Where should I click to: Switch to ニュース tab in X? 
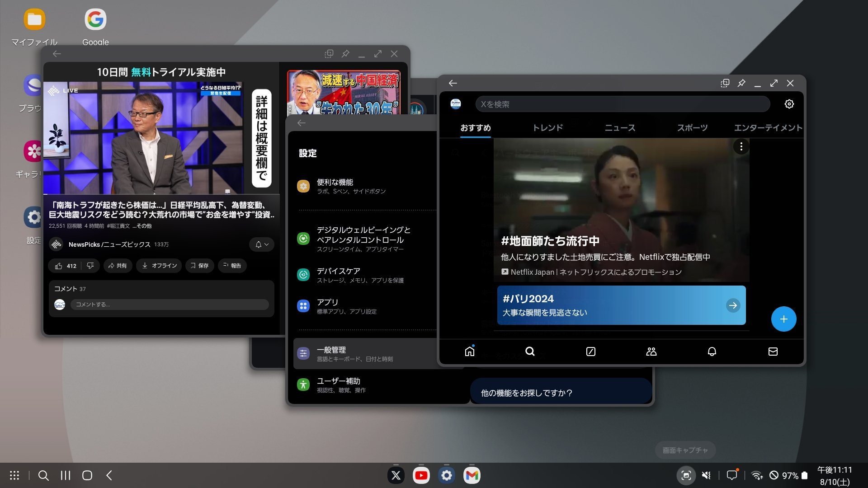coord(620,128)
